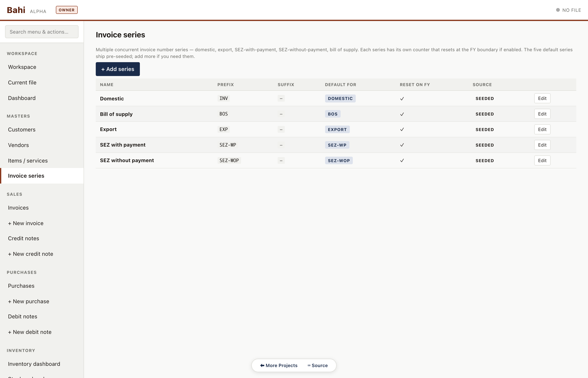The width and height of the screenshot is (588, 378).
Task: Click the NO FILE status indicator
Action: pyautogui.click(x=568, y=10)
